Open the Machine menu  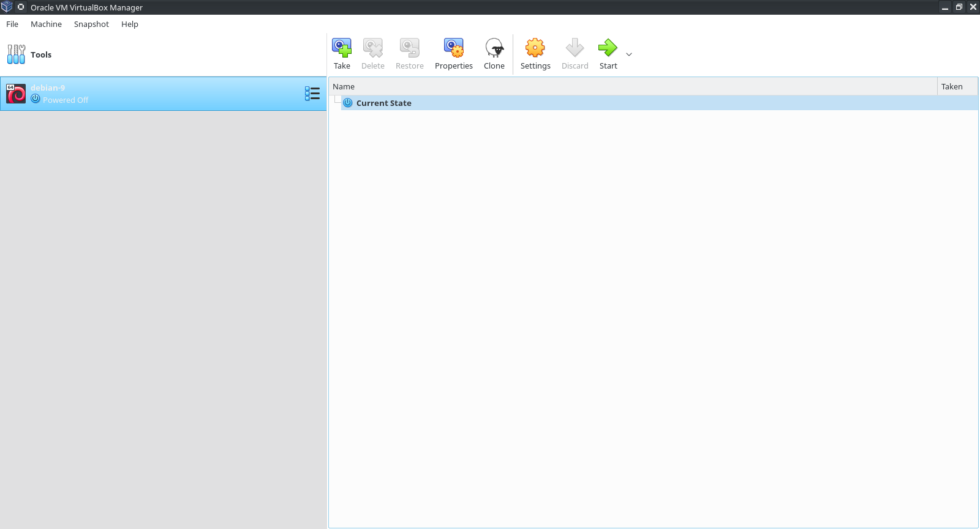pos(46,24)
